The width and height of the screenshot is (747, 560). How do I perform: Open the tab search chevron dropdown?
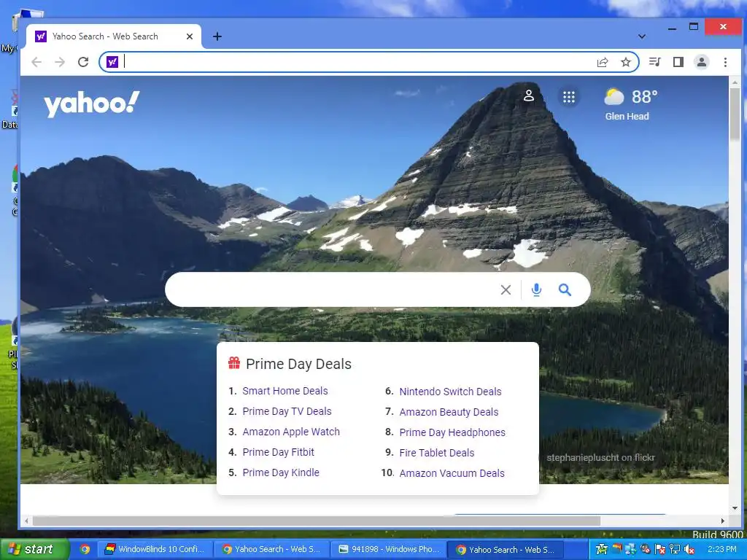tap(642, 36)
